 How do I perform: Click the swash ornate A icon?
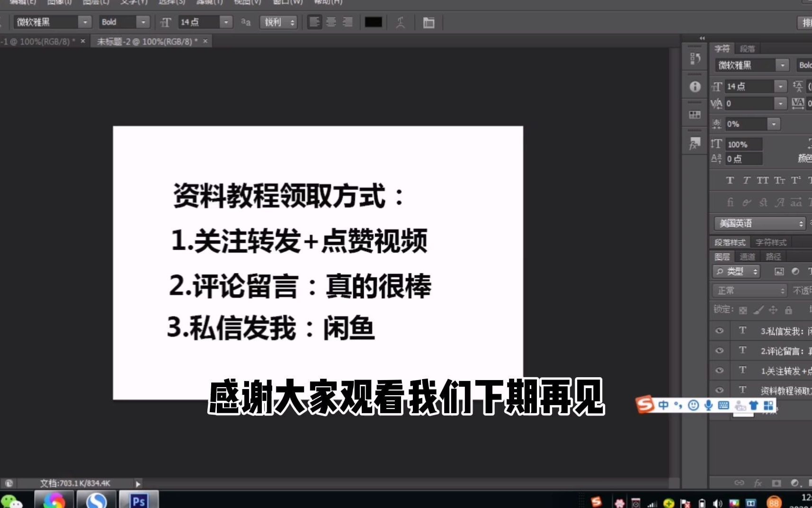click(779, 202)
